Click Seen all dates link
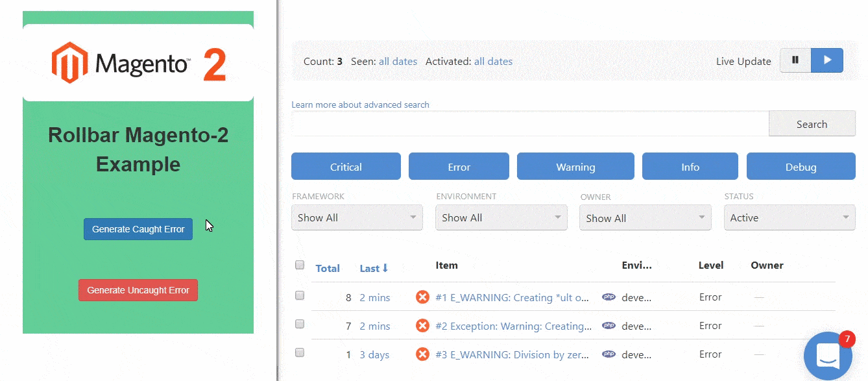This screenshot has width=868, height=381. (398, 62)
